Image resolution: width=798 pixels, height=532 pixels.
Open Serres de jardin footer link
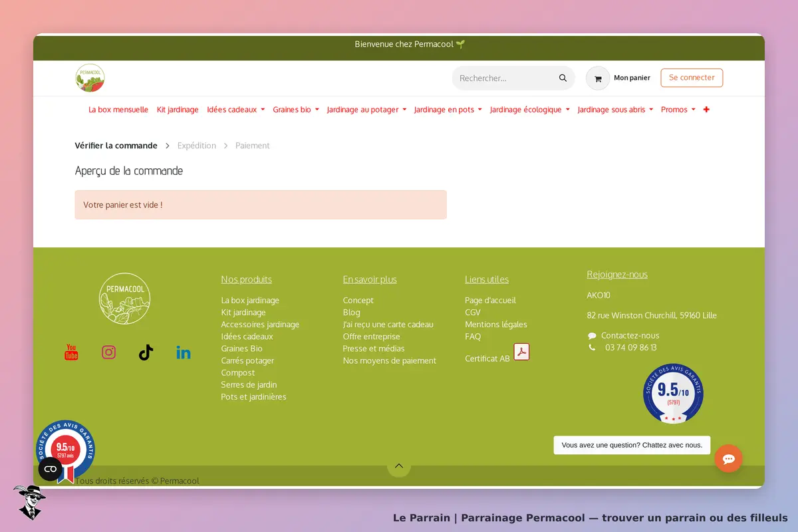coord(249,384)
